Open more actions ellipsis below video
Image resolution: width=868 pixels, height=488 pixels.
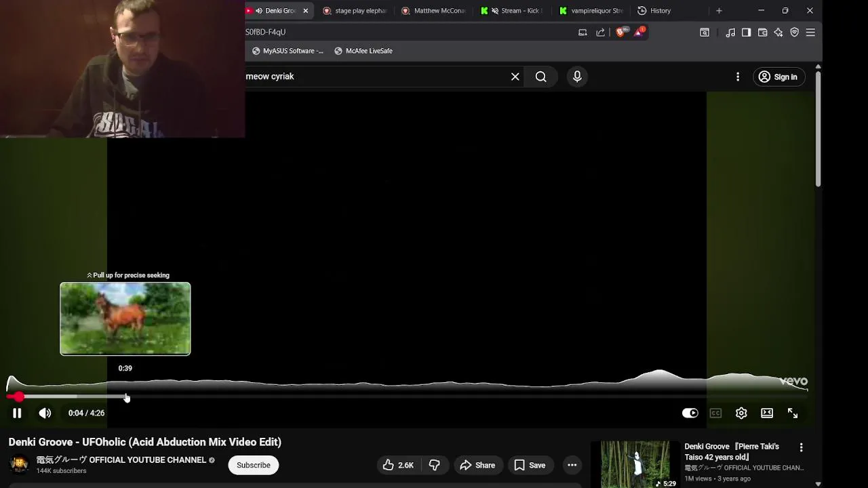572,465
